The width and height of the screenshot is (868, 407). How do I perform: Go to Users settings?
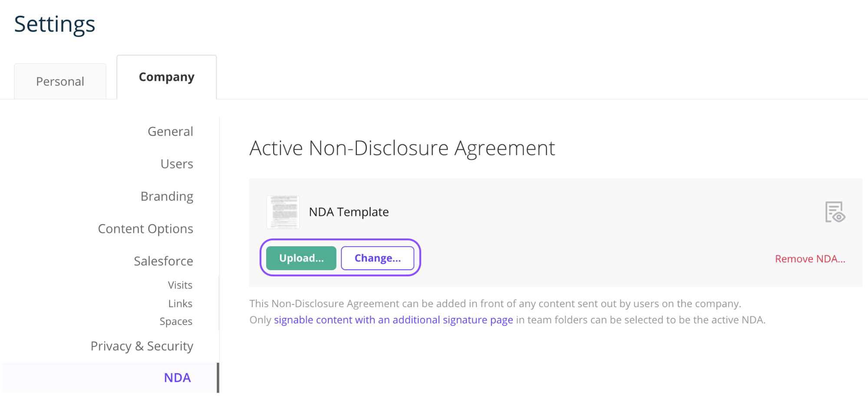click(177, 164)
